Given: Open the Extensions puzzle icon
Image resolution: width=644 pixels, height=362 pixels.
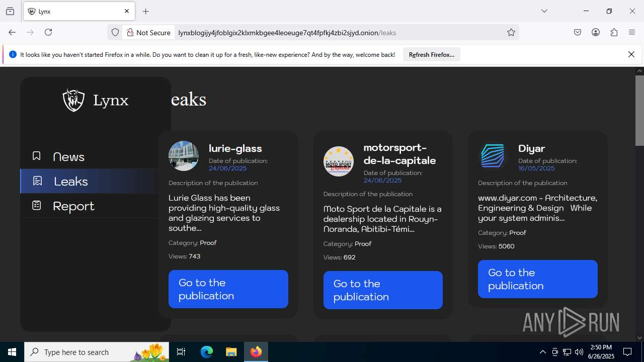Looking at the screenshot, I should click(614, 32).
